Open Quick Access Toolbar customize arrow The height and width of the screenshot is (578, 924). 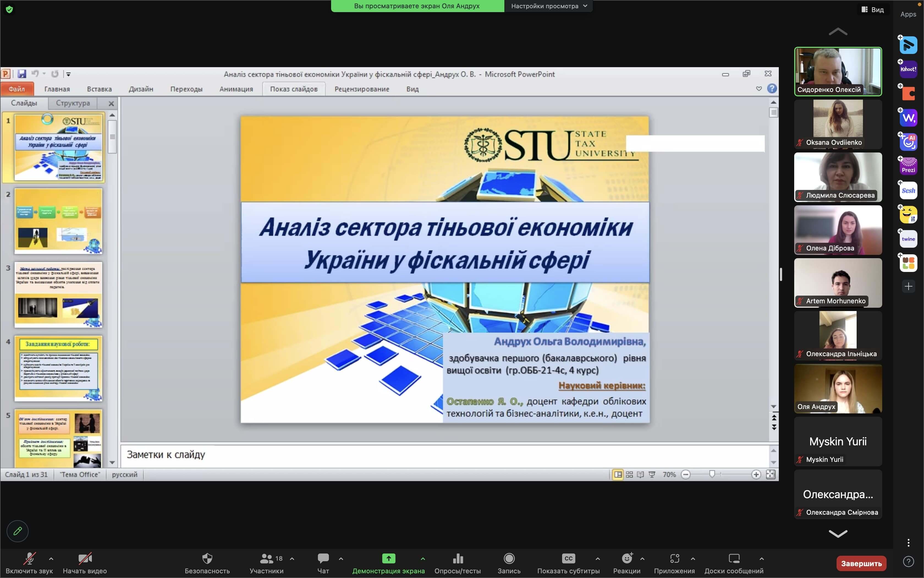click(x=68, y=74)
